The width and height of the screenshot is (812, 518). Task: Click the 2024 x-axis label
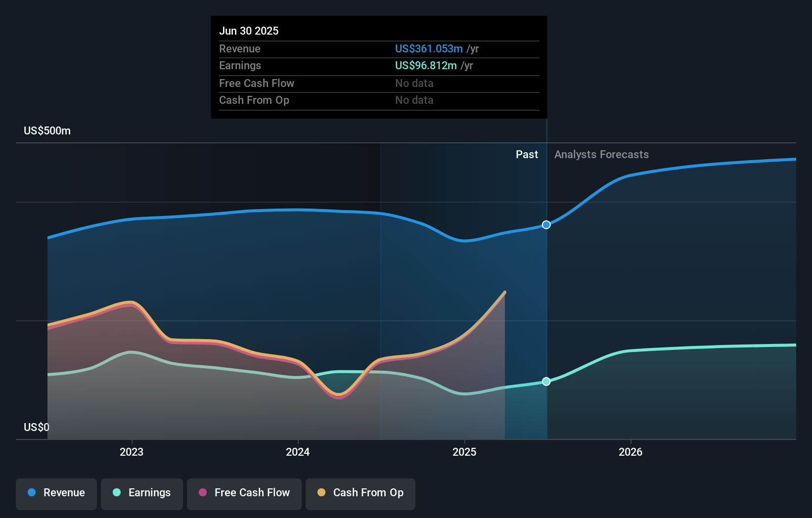click(x=298, y=452)
